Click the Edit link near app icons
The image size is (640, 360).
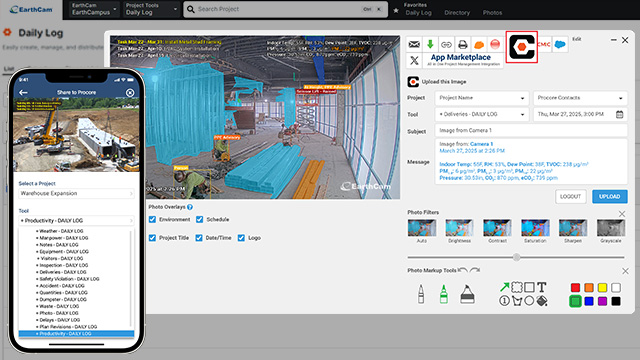click(x=577, y=39)
